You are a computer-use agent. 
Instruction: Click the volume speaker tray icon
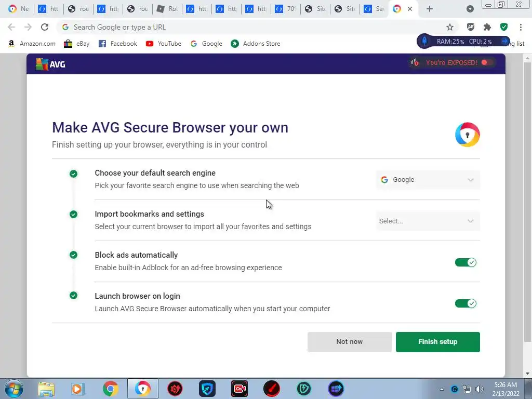pos(480,389)
